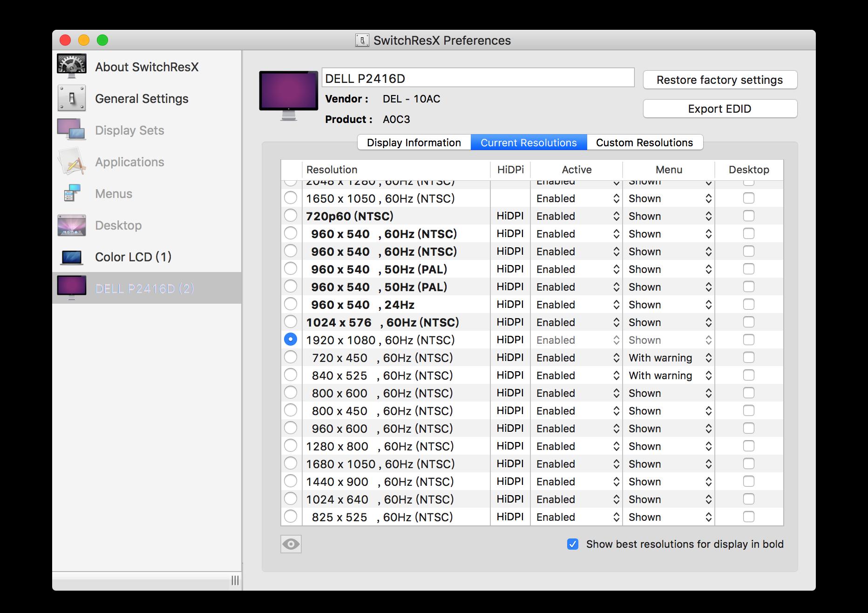Select radio for 720 x 450, 60Hz

coord(291,357)
